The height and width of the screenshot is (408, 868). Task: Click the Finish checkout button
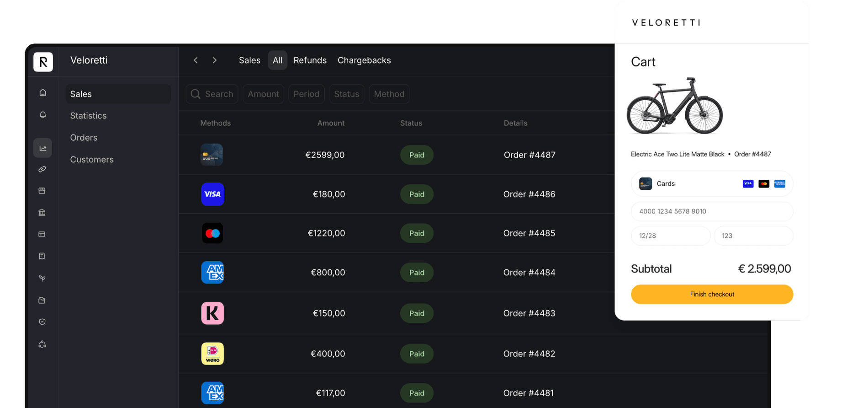pos(712,295)
